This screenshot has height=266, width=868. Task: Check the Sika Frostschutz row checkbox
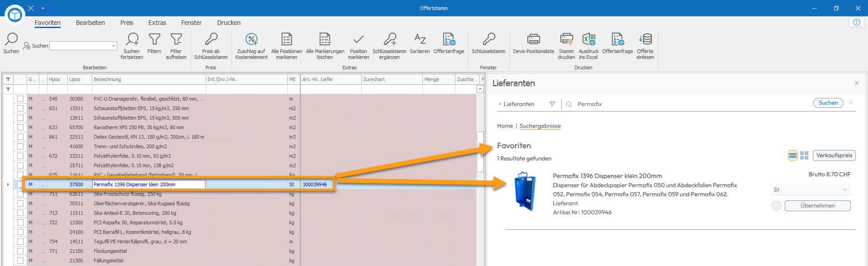(20, 194)
